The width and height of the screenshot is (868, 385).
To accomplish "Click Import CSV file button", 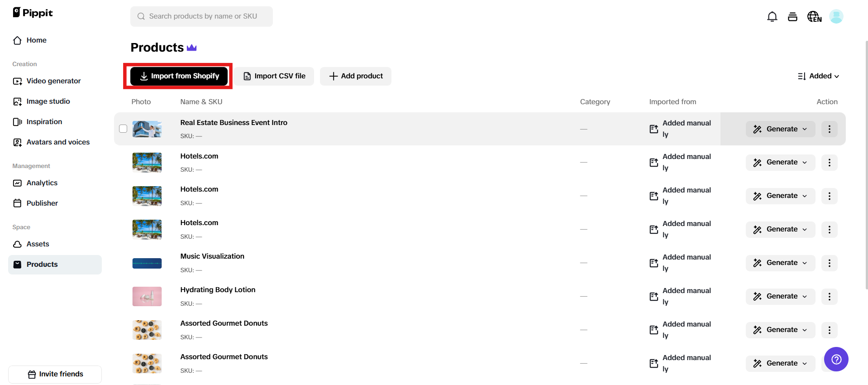I will click(x=274, y=76).
